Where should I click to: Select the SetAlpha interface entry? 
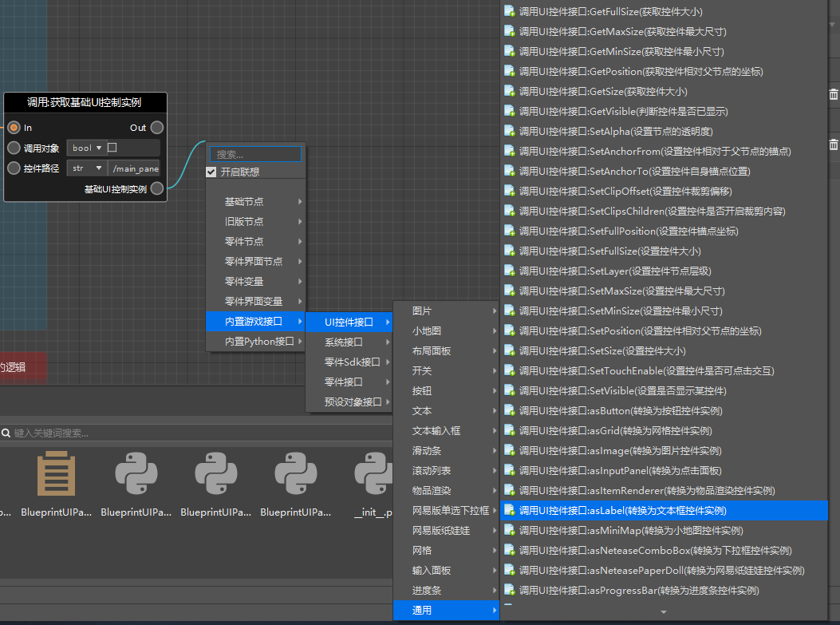[615, 132]
